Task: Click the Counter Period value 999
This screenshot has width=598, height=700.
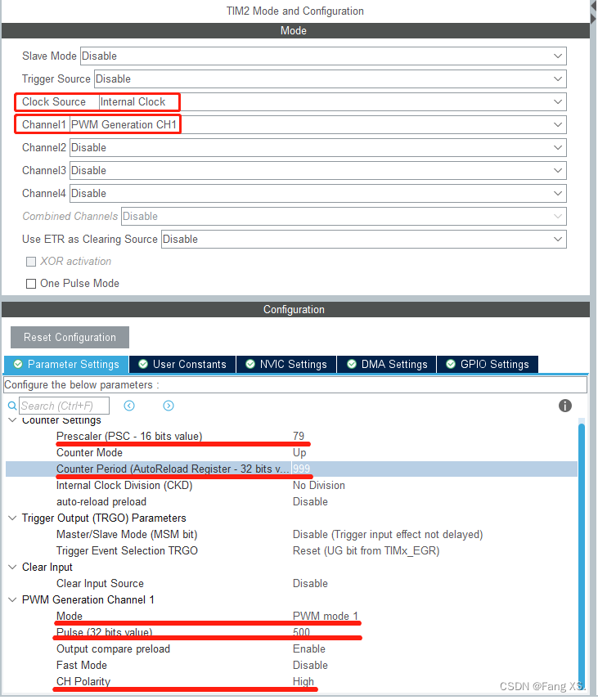Action: pos(301,469)
